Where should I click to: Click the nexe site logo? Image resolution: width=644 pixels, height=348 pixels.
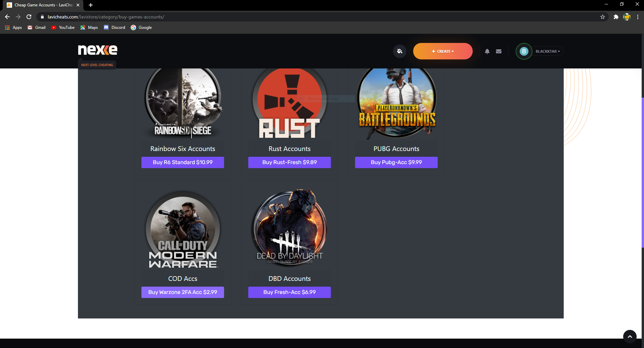coord(98,50)
